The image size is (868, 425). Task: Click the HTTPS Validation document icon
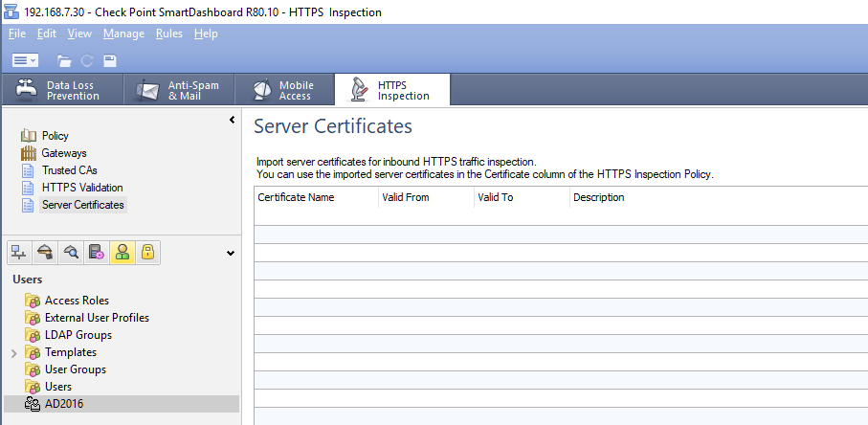pos(28,187)
